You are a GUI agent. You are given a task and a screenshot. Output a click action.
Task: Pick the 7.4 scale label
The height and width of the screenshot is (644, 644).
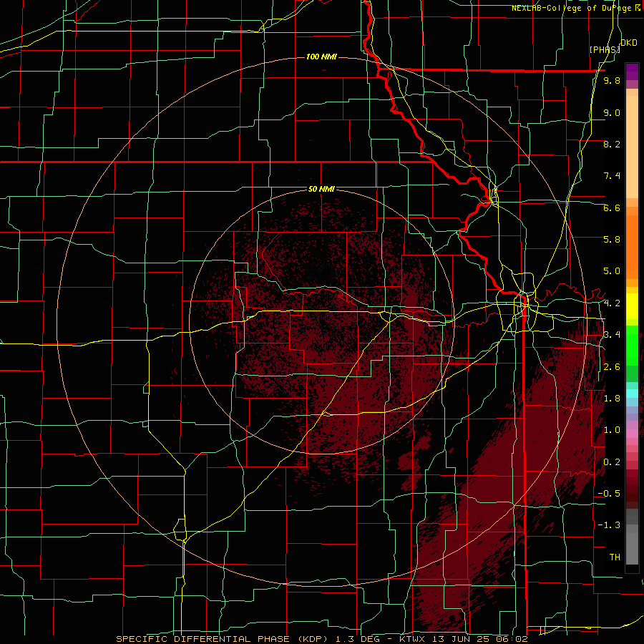point(612,176)
